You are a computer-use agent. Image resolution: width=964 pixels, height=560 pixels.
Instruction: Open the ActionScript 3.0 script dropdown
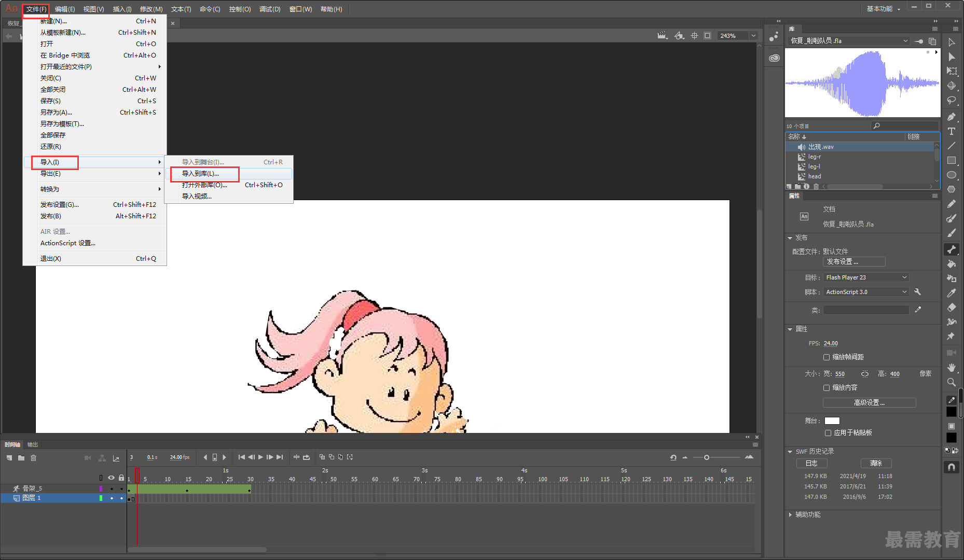click(866, 292)
